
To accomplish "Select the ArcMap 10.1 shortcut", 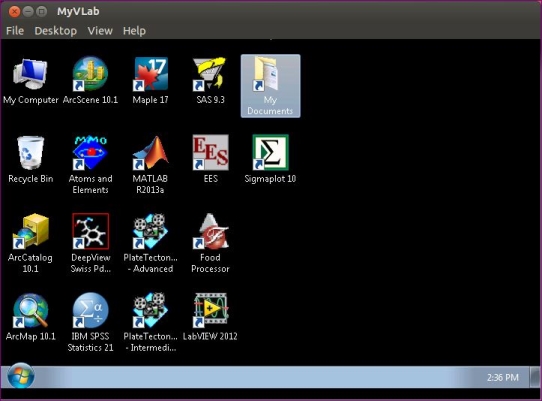I will pos(30,317).
